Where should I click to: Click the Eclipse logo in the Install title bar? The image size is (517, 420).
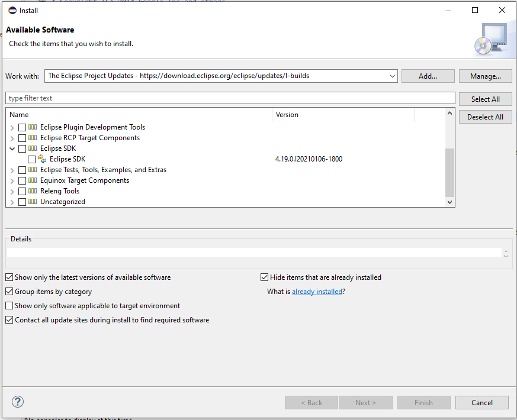tap(12, 11)
